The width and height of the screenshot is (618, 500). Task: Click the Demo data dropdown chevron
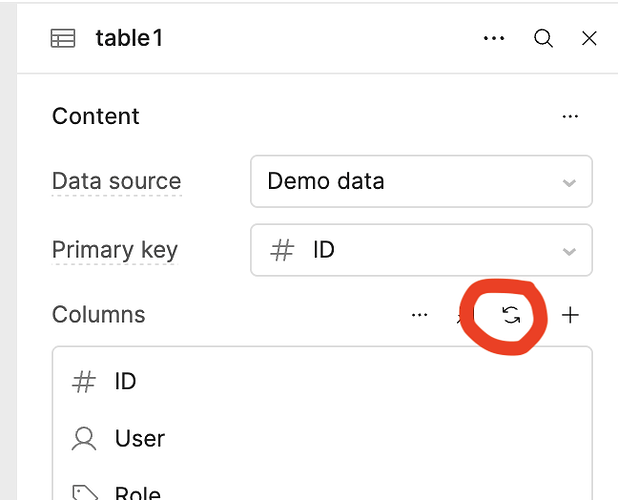[569, 183]
